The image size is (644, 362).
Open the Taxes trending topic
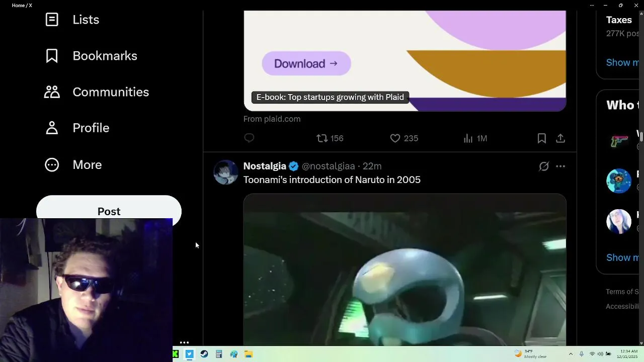tap(619, 20)
